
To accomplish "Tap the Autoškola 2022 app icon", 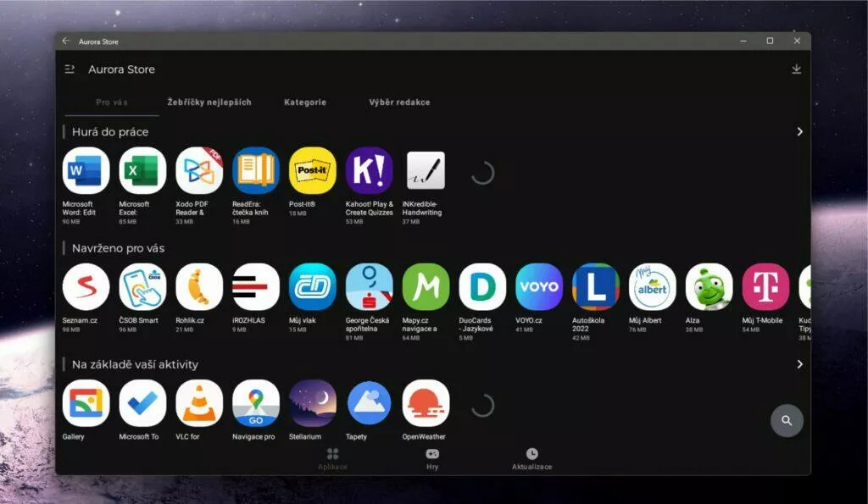I will tap(596, 286).
